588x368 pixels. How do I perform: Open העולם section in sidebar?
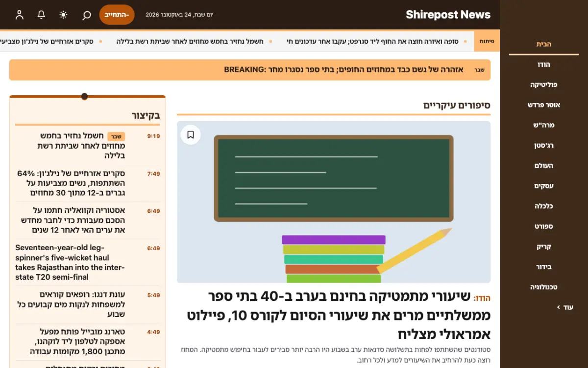544,166
